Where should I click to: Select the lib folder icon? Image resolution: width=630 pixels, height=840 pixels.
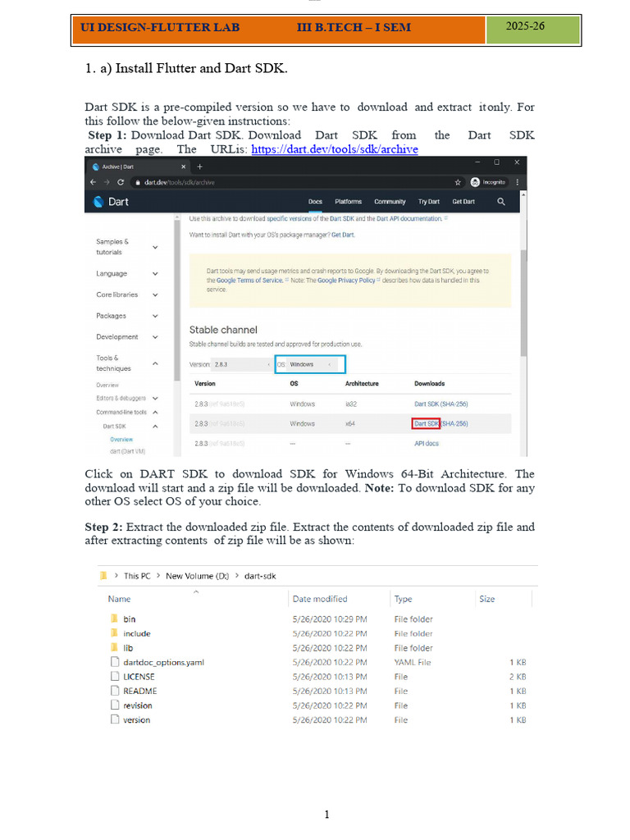click(x=114, y=648)
